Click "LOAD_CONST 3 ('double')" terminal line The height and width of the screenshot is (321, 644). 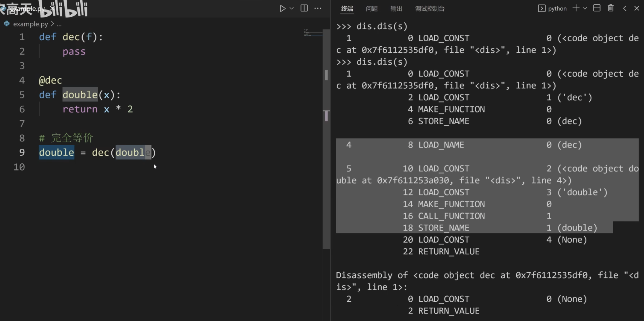(505, 192)
